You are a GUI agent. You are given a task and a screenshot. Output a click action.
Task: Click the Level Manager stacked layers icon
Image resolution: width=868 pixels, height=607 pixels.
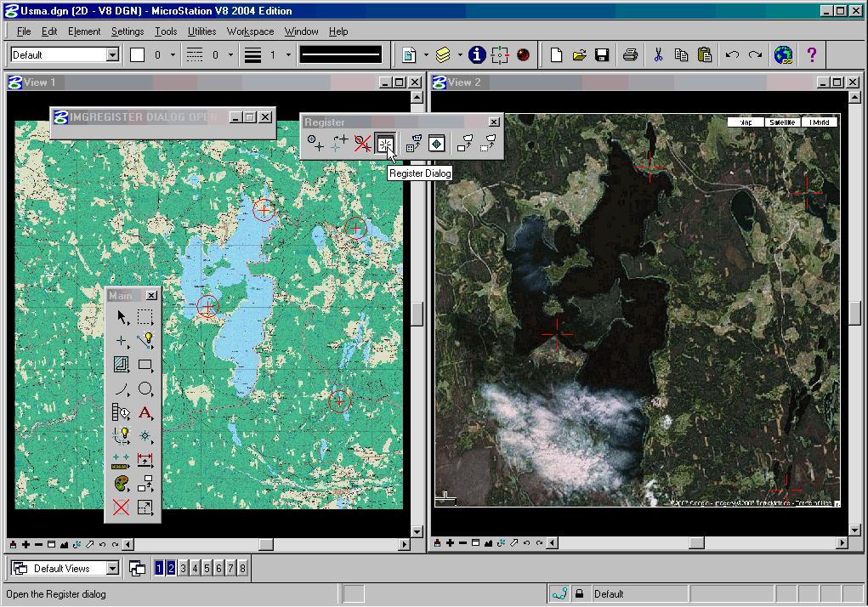click(x=443, y=54)
